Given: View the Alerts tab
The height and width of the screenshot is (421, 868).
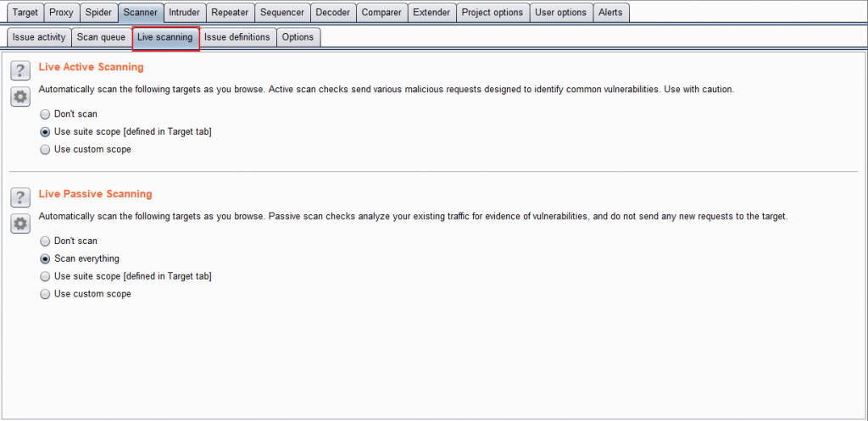Looking at the screenshot, I should pyautogui.click(x=610, y=12).
